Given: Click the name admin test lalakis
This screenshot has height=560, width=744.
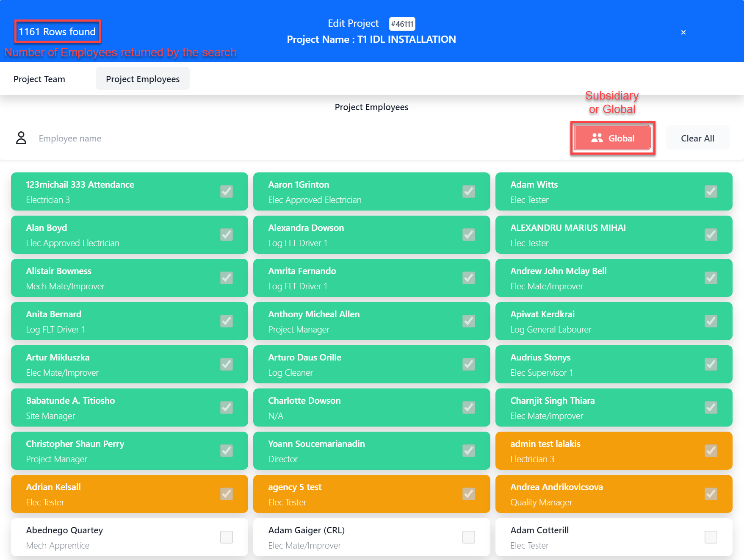Looking at the screenshot, I should pyautogui.click(x=545, y=444).
